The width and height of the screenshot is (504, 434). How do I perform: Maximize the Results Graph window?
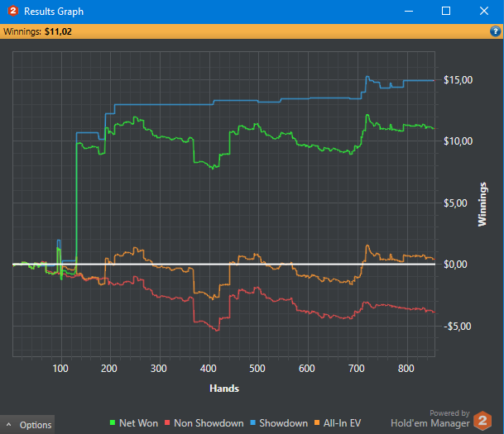coord(446,12)
